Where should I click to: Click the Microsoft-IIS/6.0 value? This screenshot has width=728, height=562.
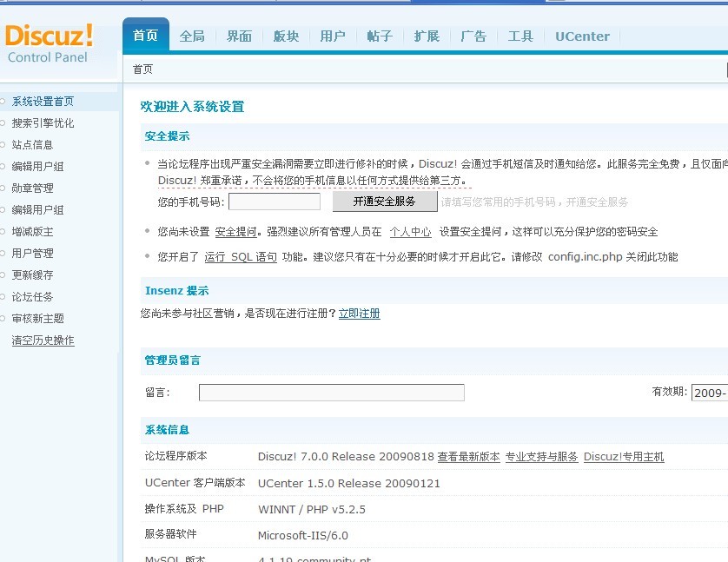pos(302,536)
